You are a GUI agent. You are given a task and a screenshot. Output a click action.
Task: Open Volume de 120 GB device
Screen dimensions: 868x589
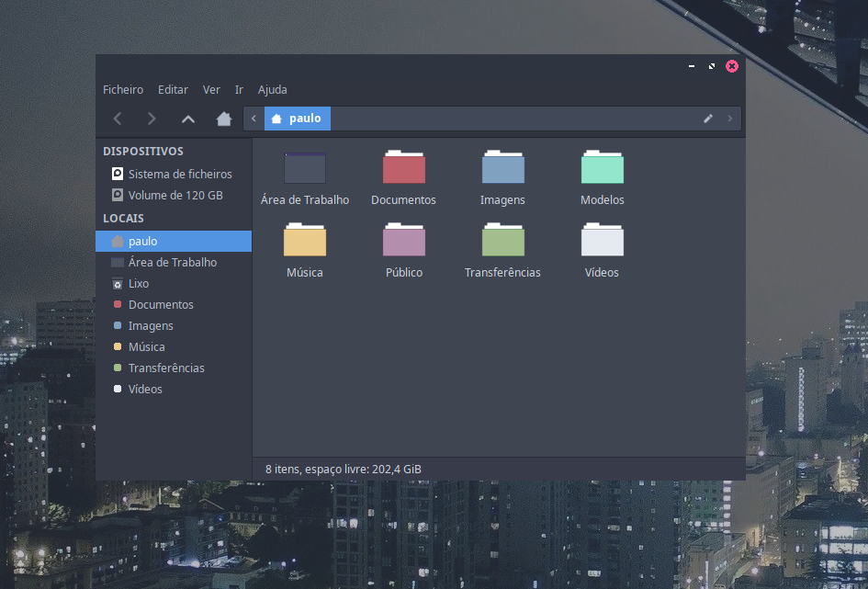point(175,195)
